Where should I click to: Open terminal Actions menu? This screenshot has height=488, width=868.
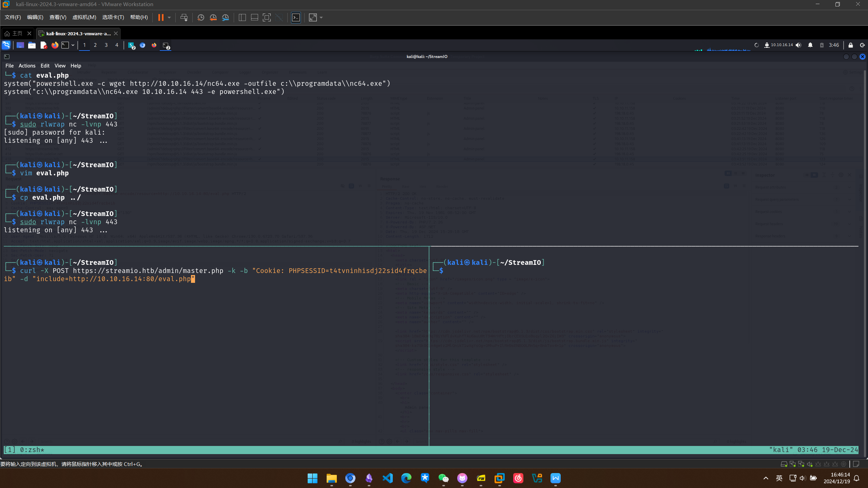coord(27,65)
